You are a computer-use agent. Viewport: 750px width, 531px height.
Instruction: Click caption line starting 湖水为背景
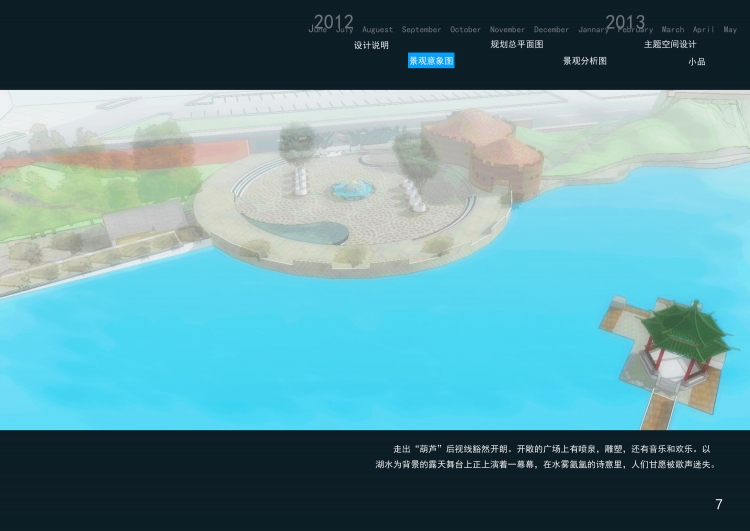545,465
